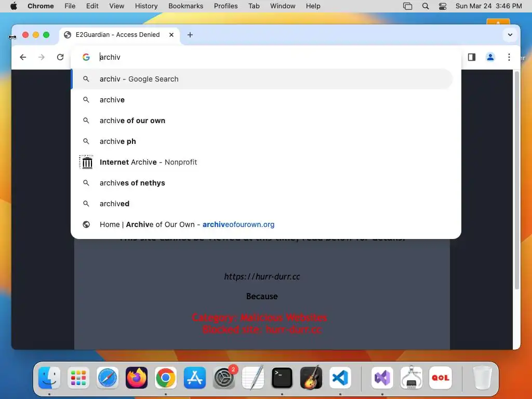
Task: Open the Chrome application menu
Action: click(x=41, y=6)
